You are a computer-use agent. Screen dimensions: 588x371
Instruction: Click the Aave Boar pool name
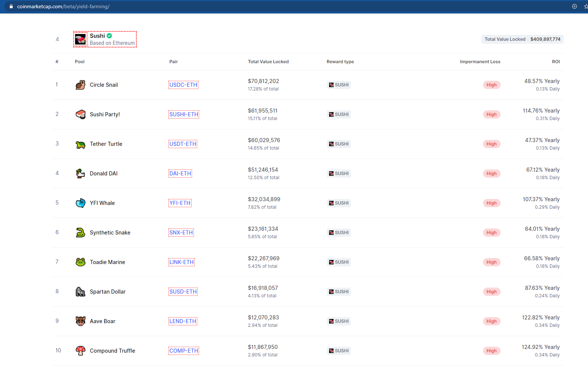tap(103, 321)
